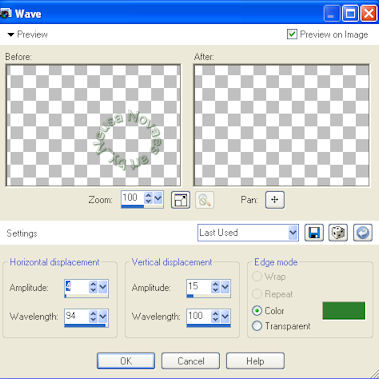Click the OK button
The image size is (379, 379).
point(126,361)
